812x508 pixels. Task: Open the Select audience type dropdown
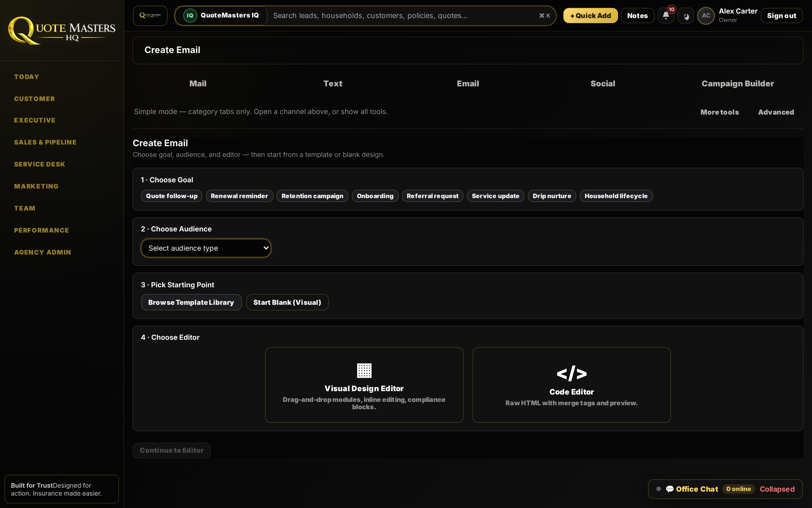[206, 248]
